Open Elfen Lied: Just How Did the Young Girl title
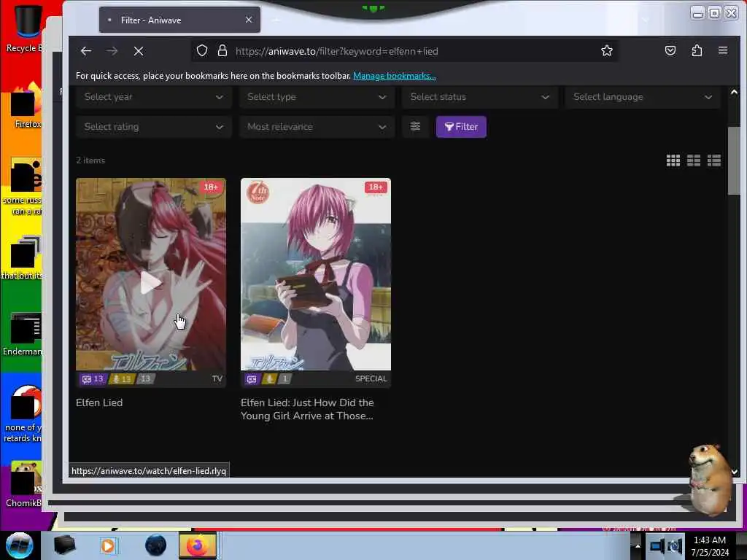 coord(307,409)
